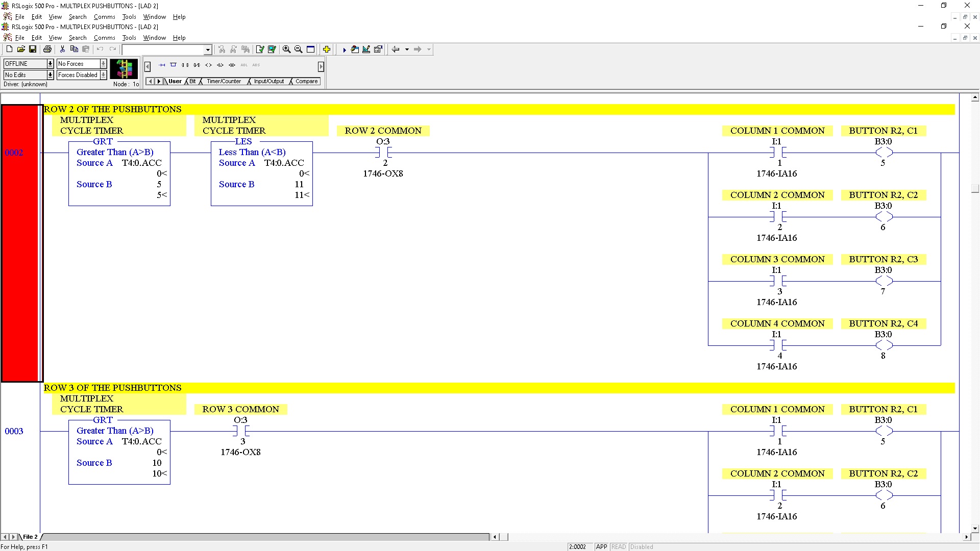Select rung number 0003
980x551 pixels.
tap(14, 431)
